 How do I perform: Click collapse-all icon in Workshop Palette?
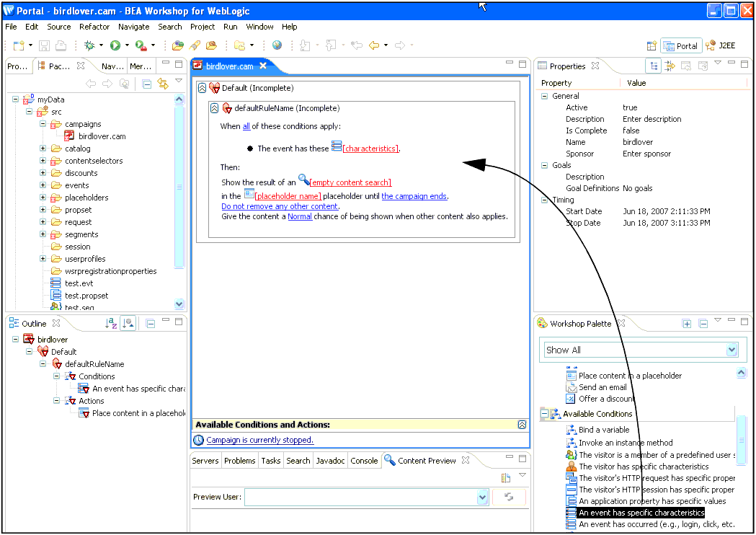click(703, 324)
